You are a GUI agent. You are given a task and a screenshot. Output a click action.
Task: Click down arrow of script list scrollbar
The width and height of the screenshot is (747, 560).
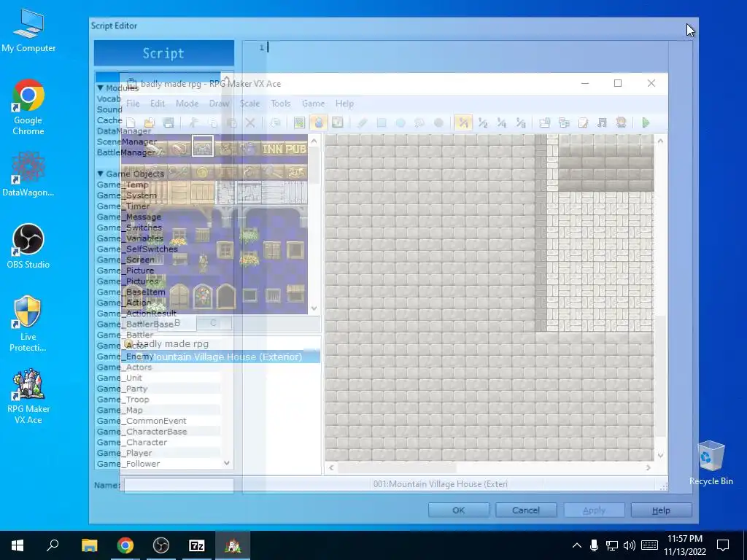[x=227, y=463]
